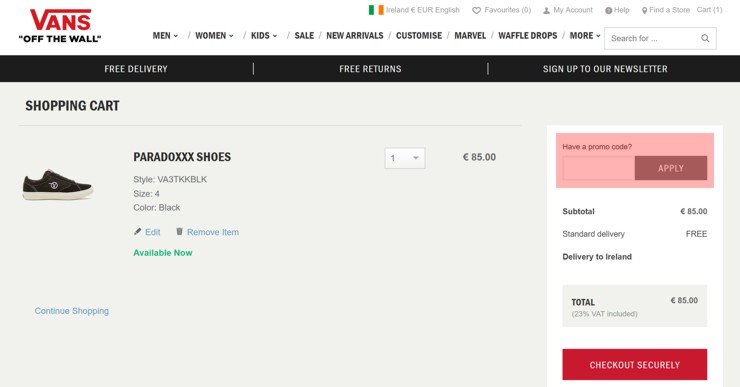Click the Available Now status text
Screen dimensions: 740x387
pyautogui.click(x=163, y=253)
